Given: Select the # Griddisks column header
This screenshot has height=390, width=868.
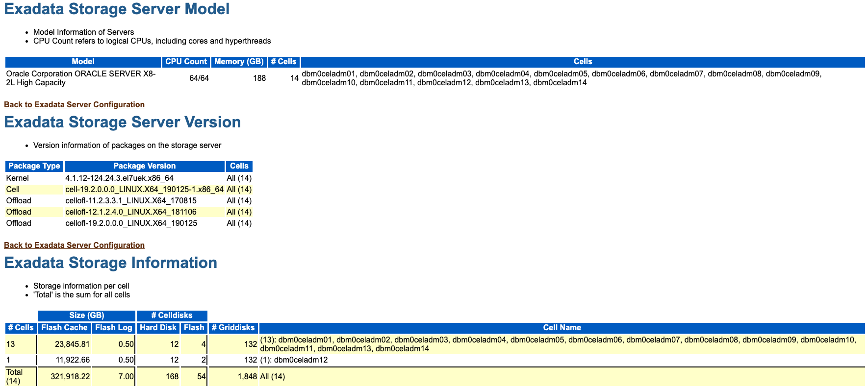Looking at the screenshot, I should [x=233, y=328].
